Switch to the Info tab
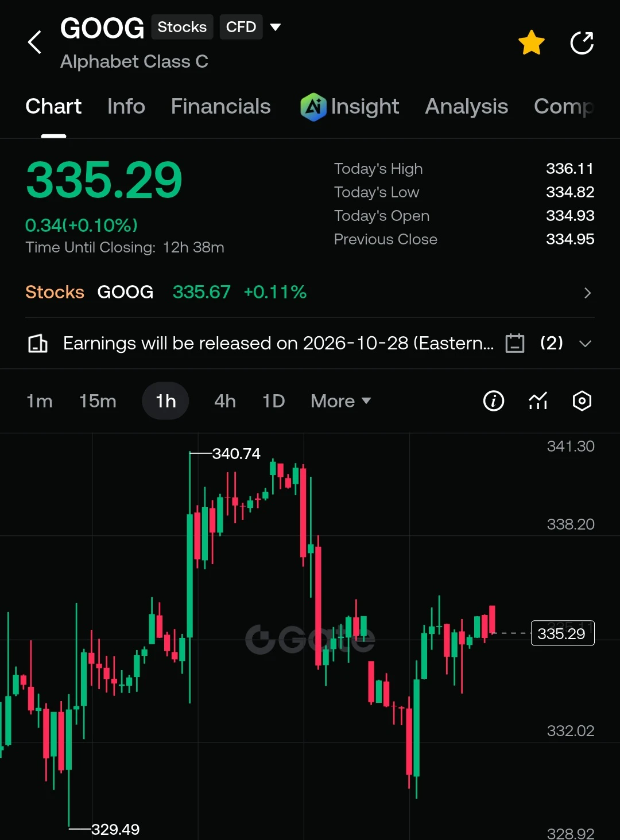620x840 pixels. (x=126, y=107)
